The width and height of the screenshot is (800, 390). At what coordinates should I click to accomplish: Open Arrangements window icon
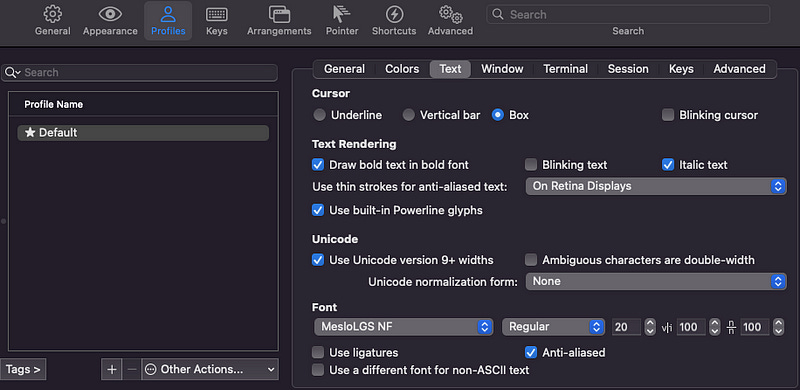279,14
